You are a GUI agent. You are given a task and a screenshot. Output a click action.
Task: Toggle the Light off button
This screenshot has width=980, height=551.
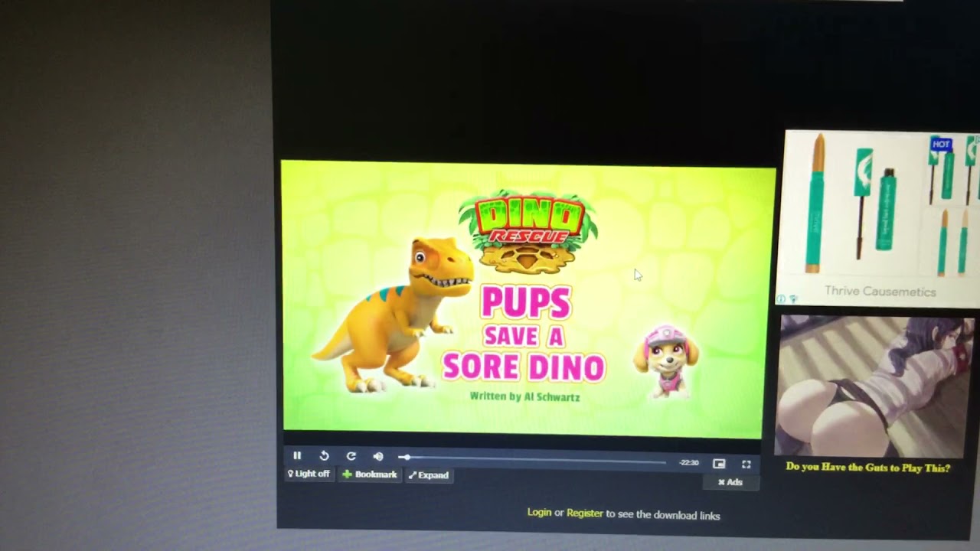pyautogui.click(x=309, y=474)
